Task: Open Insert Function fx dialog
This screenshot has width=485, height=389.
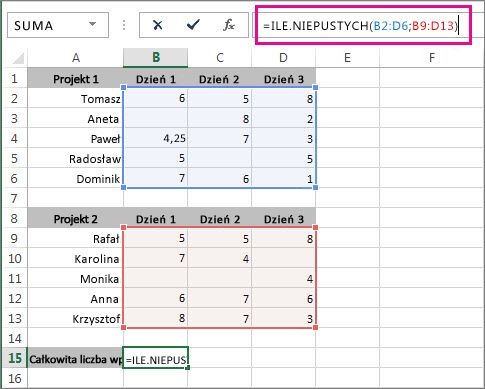Action: 229,25
